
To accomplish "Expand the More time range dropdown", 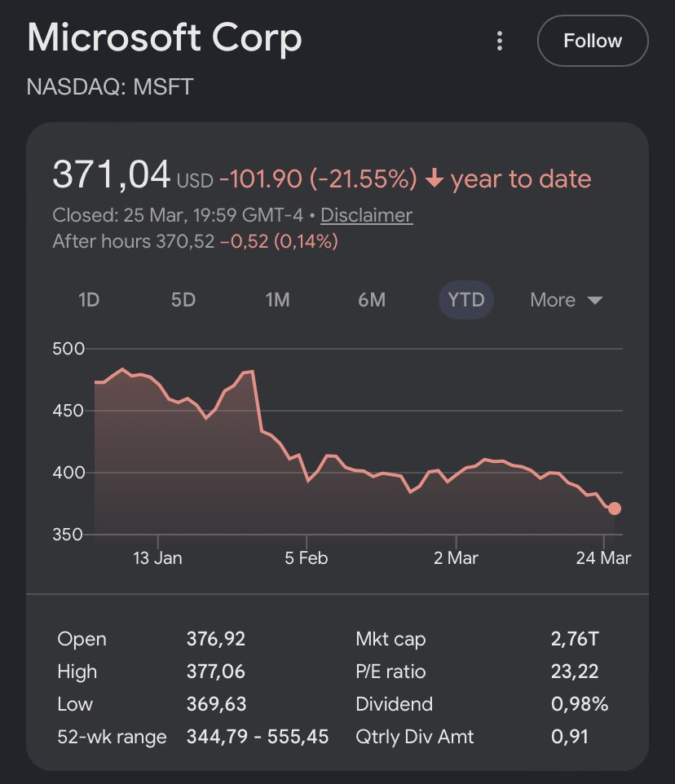I will pos(566,300).
